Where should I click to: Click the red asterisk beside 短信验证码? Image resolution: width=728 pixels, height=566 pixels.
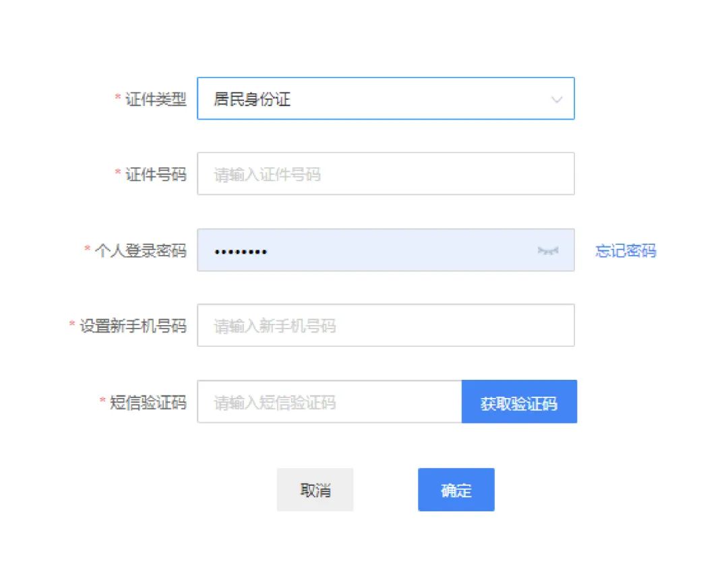point(102,401)
